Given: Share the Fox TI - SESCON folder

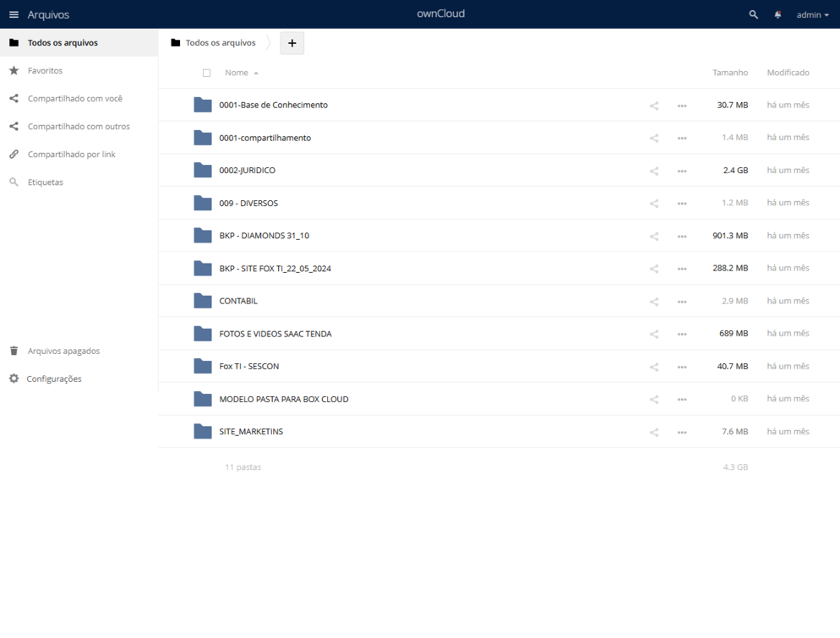Looking at the screenshot, I should point(654,367).
